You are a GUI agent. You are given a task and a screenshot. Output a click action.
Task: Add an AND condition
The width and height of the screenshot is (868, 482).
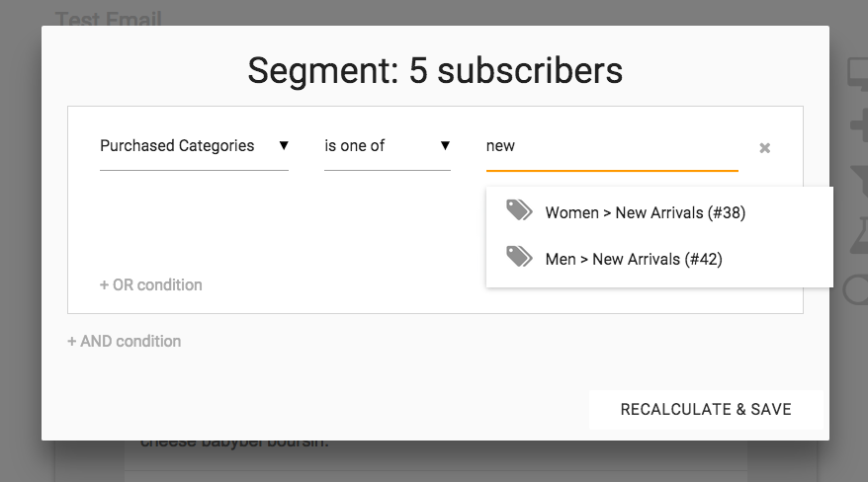point(125,342)
